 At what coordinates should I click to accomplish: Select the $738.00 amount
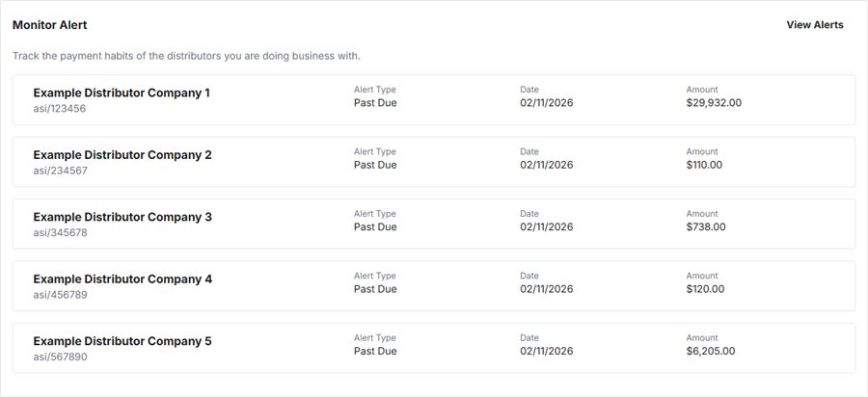(706, 227)
